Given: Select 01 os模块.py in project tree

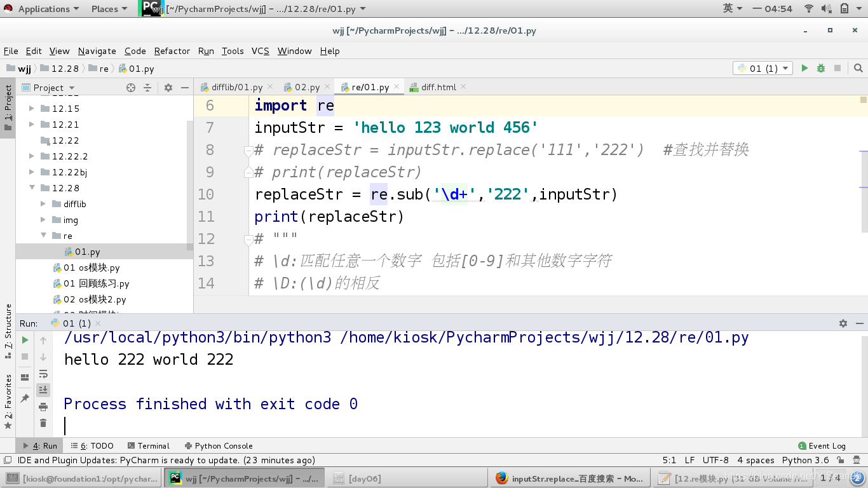Looking at the screenshot, I should coord(92,268).
